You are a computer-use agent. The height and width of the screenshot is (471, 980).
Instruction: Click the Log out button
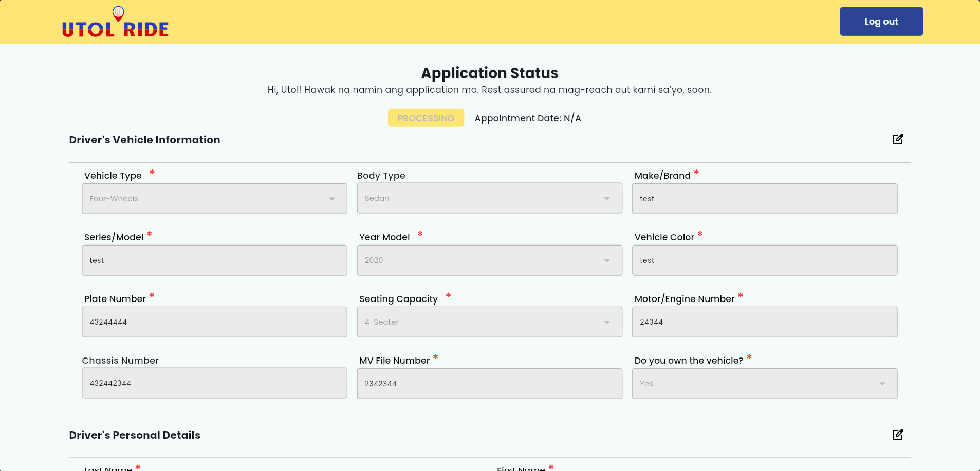tap(881, 22)
